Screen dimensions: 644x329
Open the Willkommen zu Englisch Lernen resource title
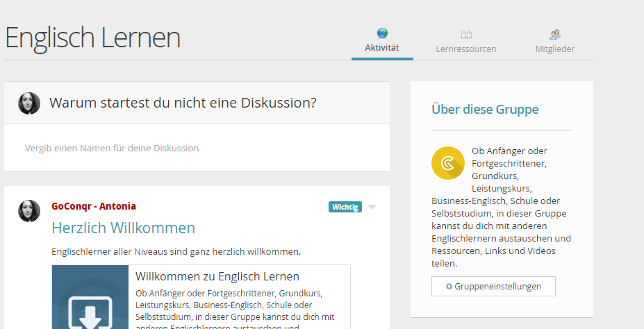pyautogui.click(x=217, y=276)
